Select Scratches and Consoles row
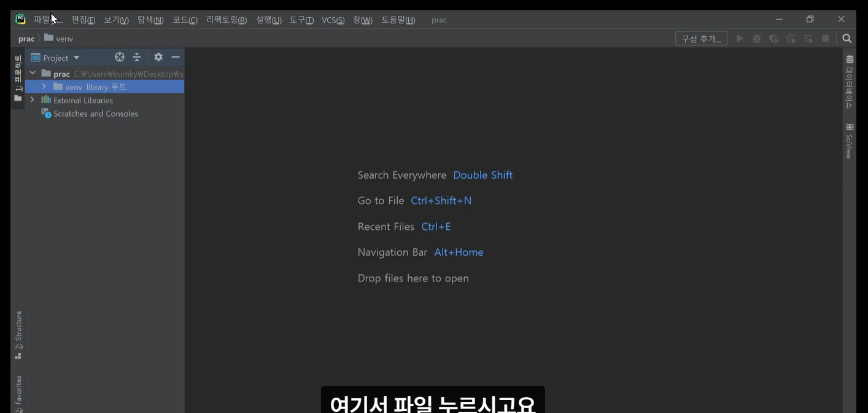The image size is (868, 413). [x=104, y=114]
